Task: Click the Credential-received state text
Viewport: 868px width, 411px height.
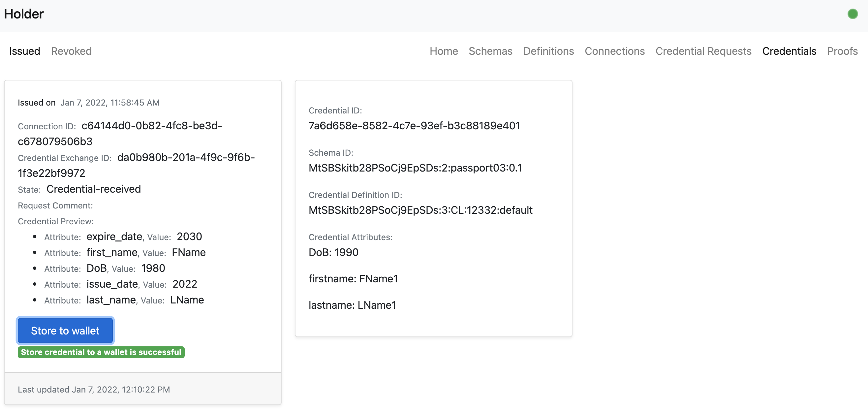Action: click(93, 189)
